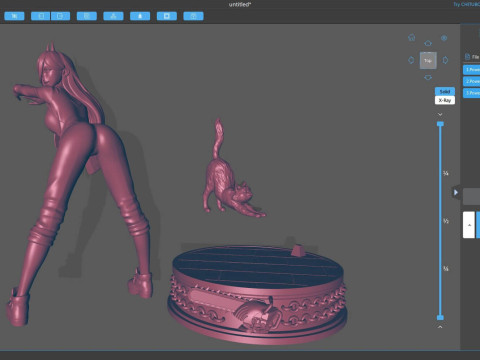Enable Solid render mode
The height and width of the screenshot is (360, 480).
(x=445, y=91)
